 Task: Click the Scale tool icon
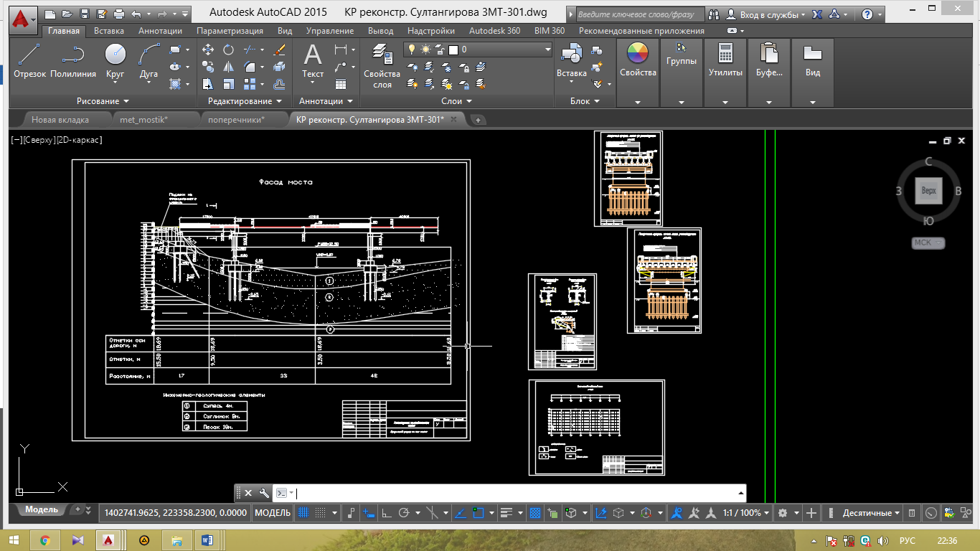point(228,83)
